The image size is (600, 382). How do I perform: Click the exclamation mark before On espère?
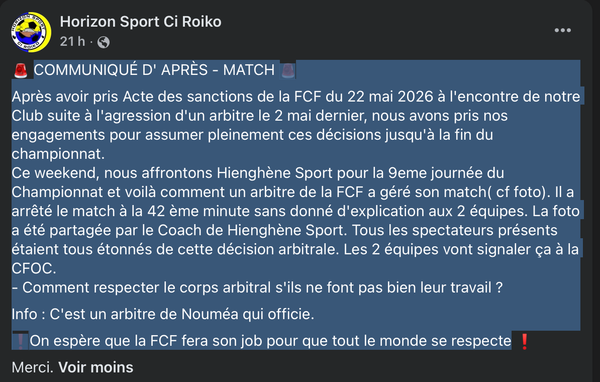[20, 341]
